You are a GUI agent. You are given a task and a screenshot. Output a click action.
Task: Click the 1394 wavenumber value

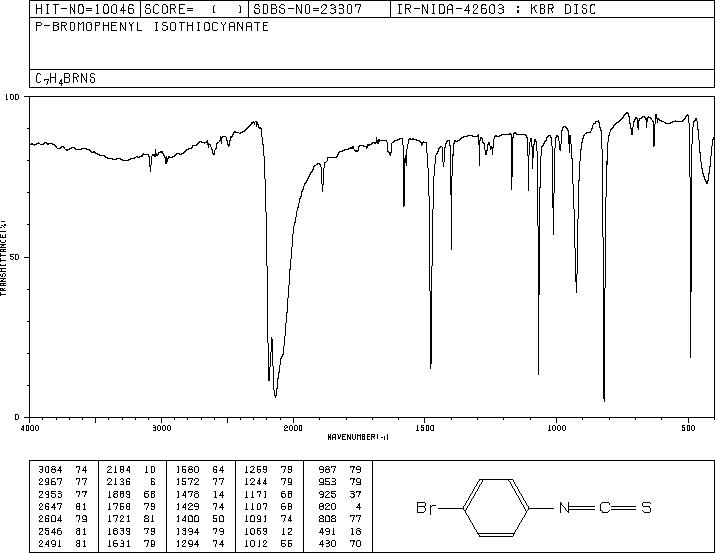pyautogui.click(x=187, y=532)
